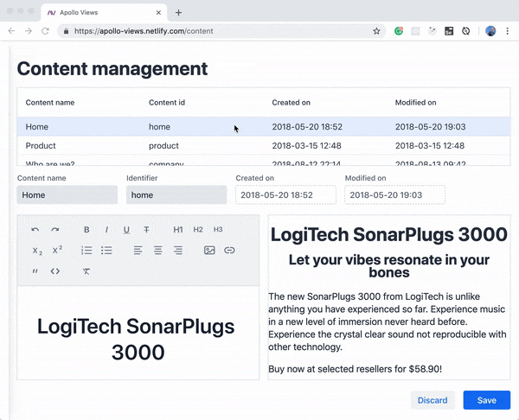Close the Apollo Views tab
This screenshot has width=519, height=420.
pos(158,13)
